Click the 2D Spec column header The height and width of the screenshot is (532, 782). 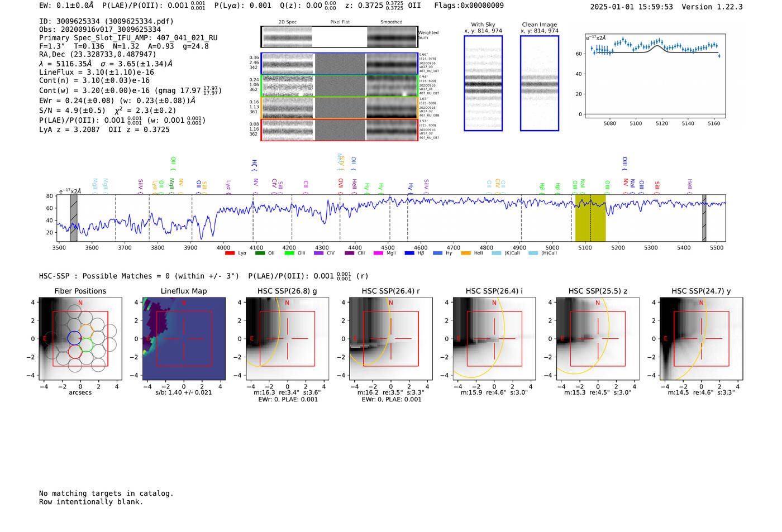(x=288, y=22)
